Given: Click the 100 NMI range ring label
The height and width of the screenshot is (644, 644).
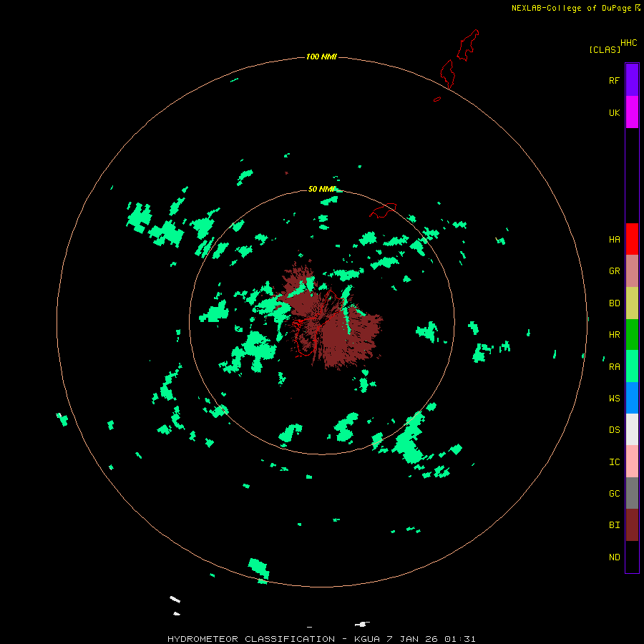Looking at the screenshot, I should tap(321, 57).
